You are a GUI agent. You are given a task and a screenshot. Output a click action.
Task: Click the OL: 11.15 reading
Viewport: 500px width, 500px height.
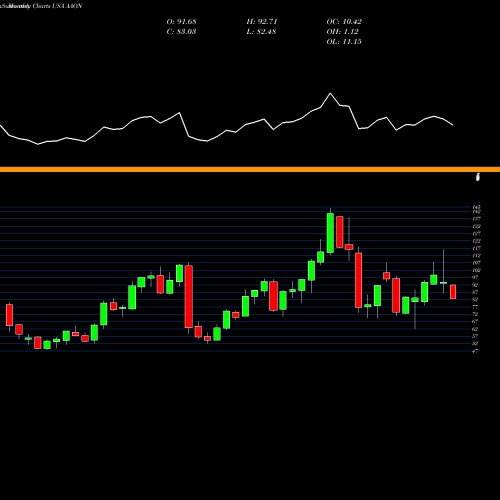(x=344, y=42)
